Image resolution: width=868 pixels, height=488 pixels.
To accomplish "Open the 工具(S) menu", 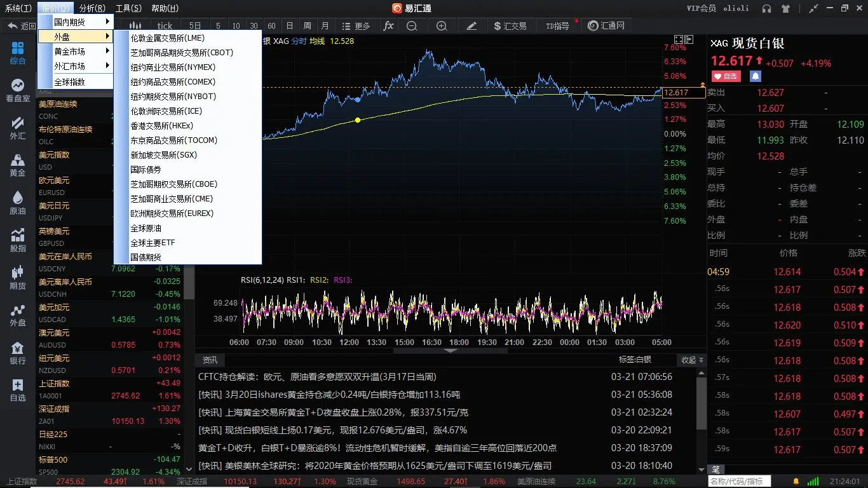I will click(x=128, y=8).
